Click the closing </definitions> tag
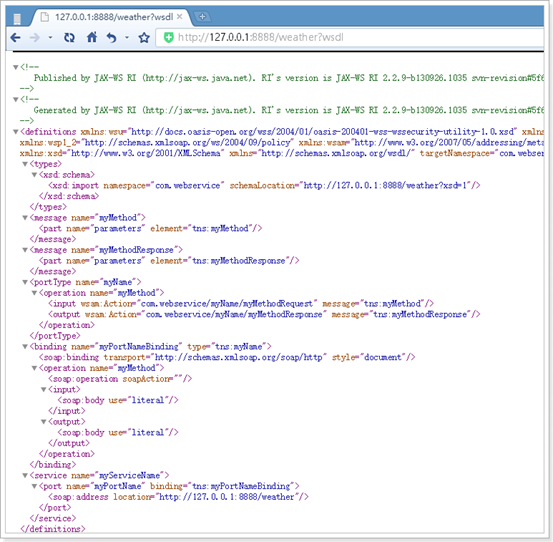The image size is (553, 542). (x=53, y=529)
